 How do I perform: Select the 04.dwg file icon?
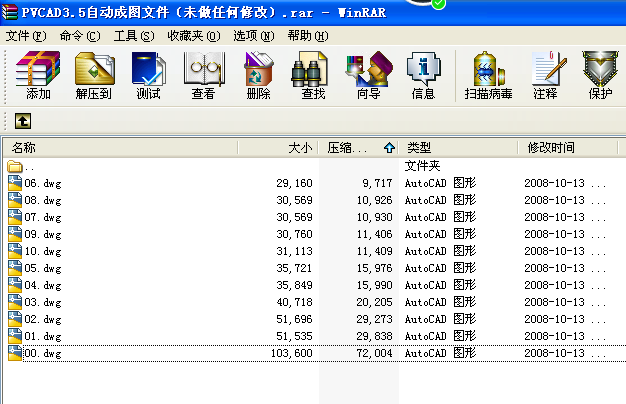coord(15,285)
